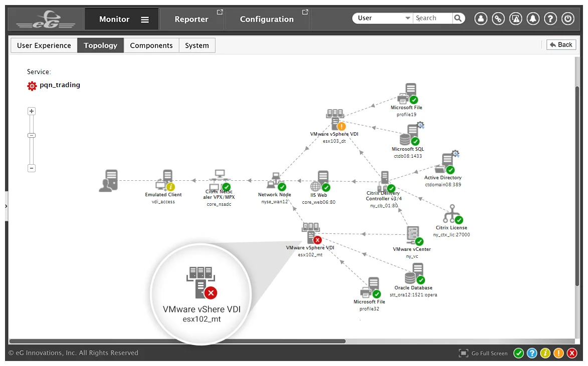Click the yellow info status indicator in footer
588x366 pixels.
[545, 353]
